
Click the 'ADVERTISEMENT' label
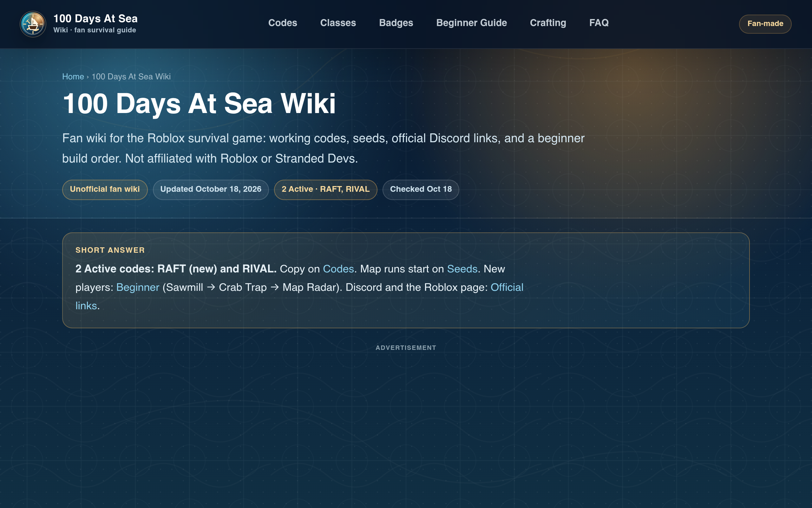coord(406,348)
